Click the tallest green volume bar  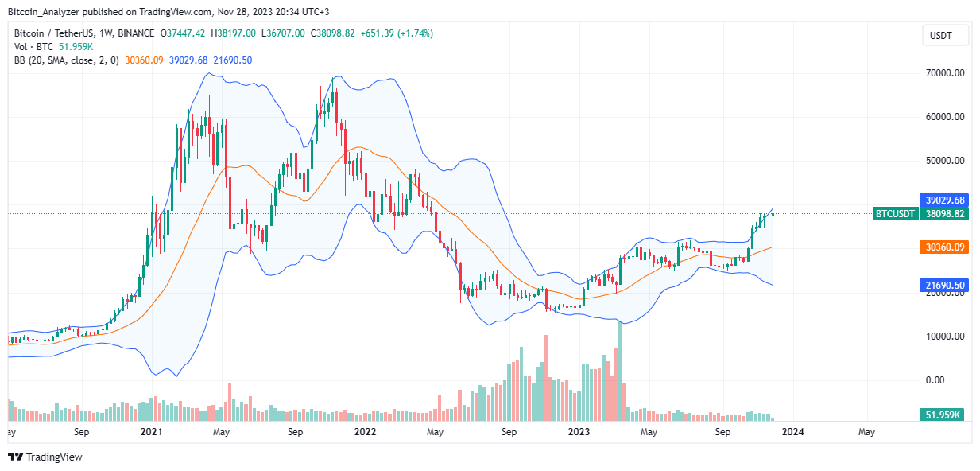(618, 371)
